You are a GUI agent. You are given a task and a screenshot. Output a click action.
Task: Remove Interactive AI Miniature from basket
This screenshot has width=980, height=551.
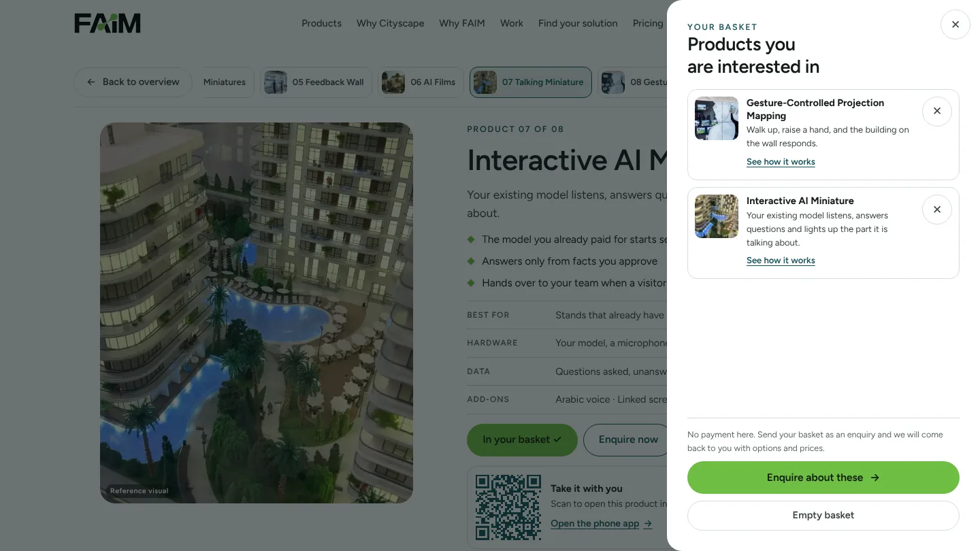point(936,210)
